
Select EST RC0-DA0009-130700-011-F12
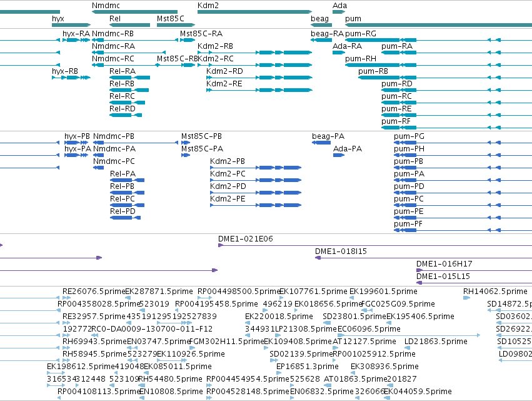point(152,329)
